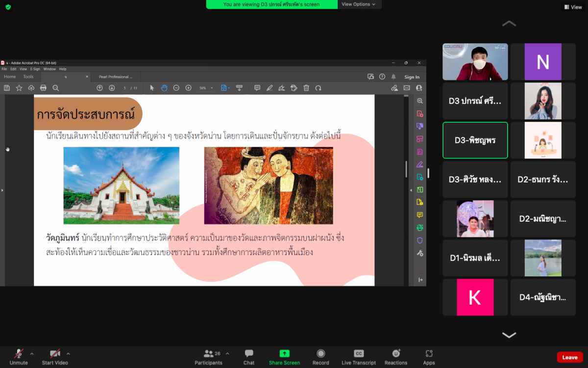Open the View Options dropdown
The width and height of the screenshot is (588, 368).
359,4
